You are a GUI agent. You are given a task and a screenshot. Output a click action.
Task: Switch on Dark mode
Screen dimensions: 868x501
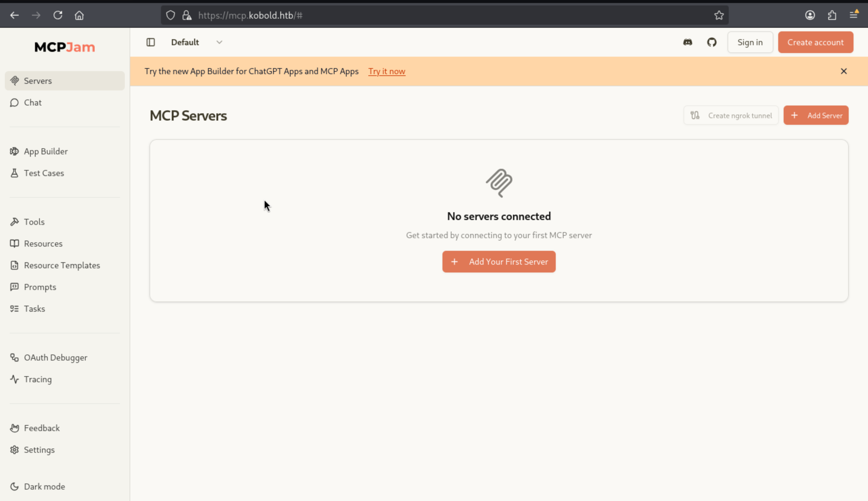pos(44,486)
